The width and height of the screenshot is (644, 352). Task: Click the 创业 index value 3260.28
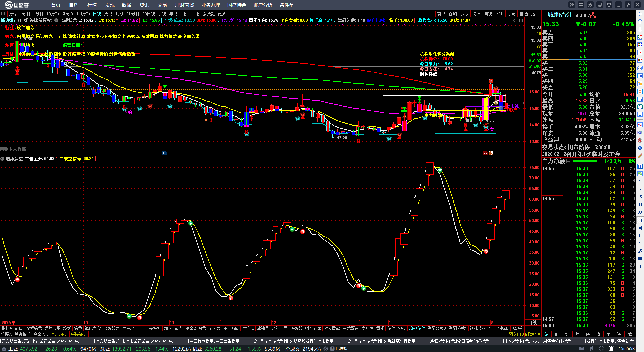pyautogui.click(x=213, y=349)
